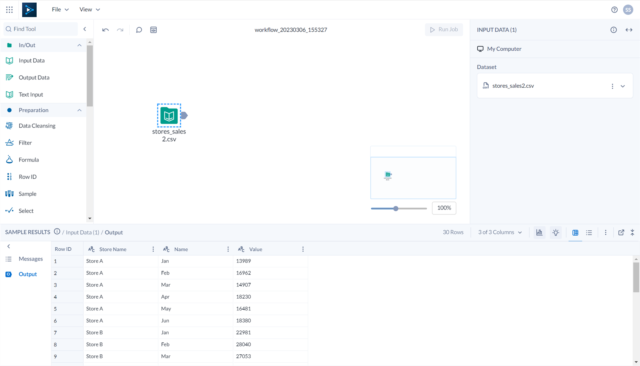Click the Row ID column header
Viewport: 640px width, 366px height.
click(67, 249)
